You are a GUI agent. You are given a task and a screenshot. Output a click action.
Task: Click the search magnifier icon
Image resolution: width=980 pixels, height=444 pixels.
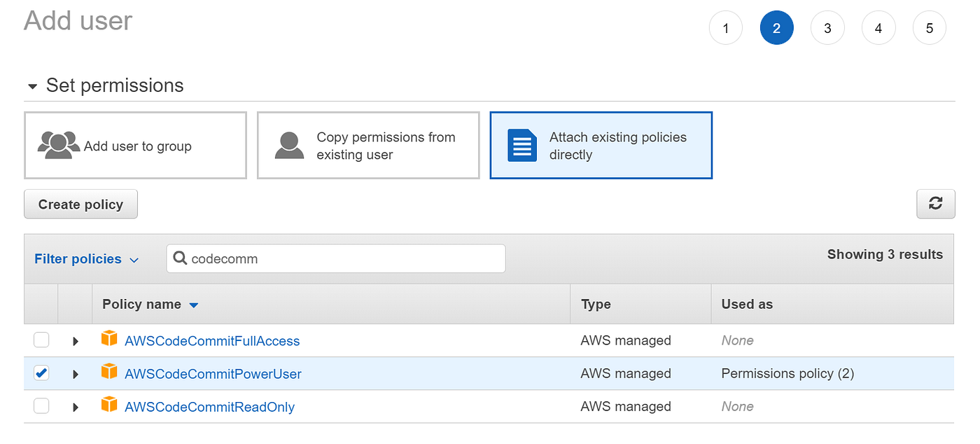(x=180, y=258)
